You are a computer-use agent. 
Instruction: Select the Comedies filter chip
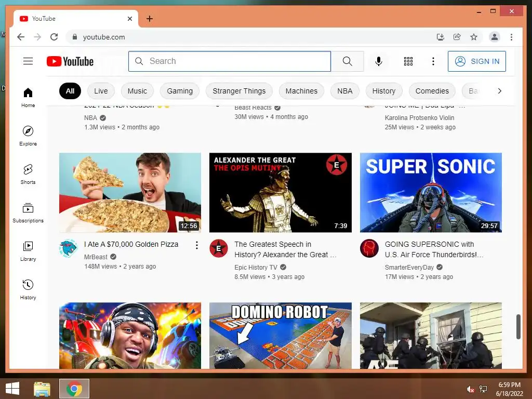(x=432, y=91)
